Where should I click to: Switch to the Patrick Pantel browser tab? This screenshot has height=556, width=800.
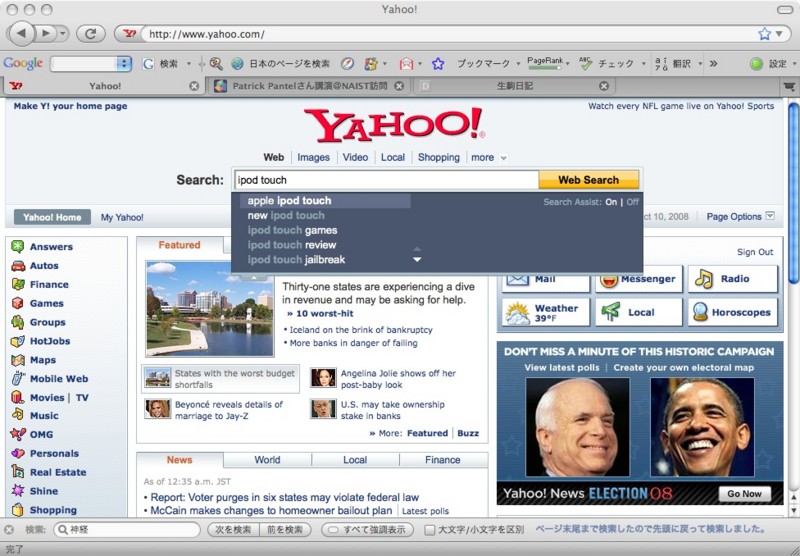(308, 86)
